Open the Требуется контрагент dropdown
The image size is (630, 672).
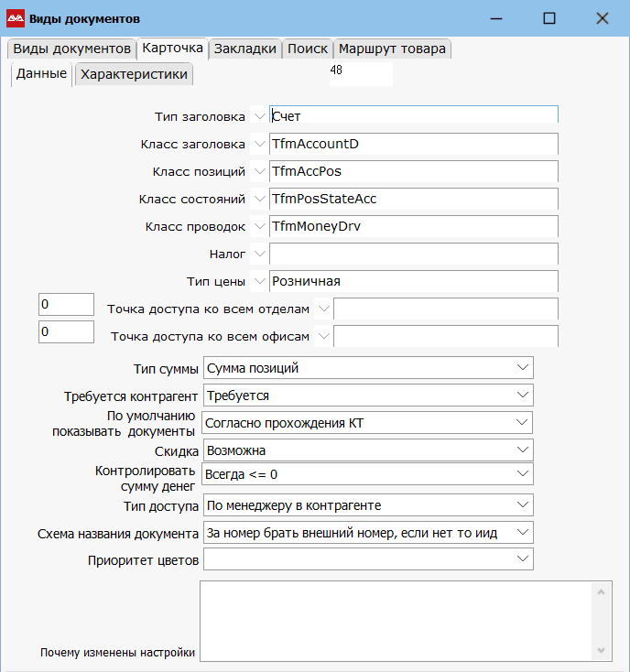[x=523, y=396]
